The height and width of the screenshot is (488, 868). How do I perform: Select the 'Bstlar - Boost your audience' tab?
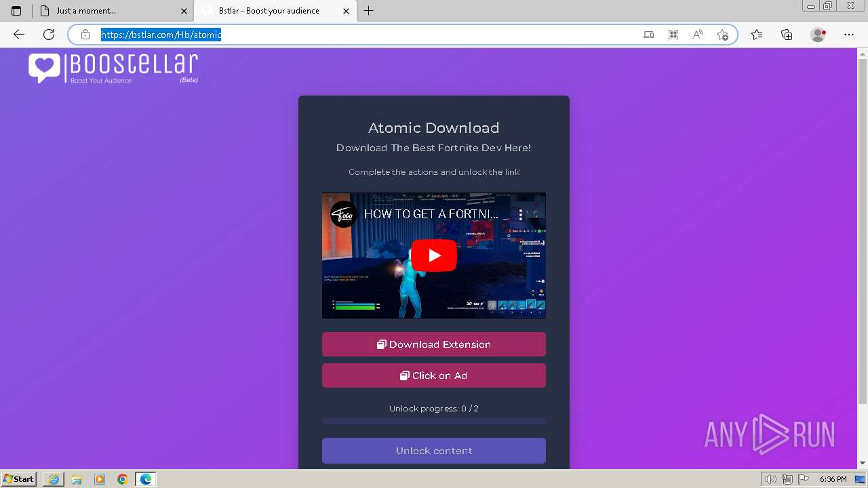(275, 11)
